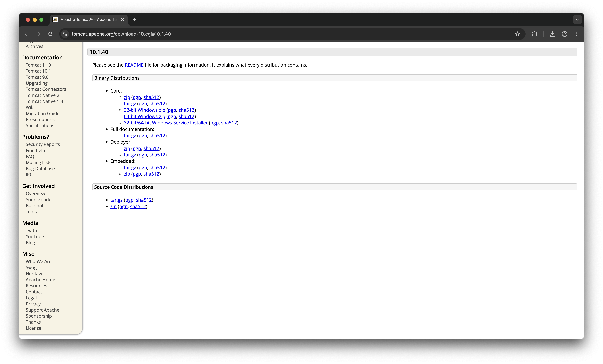Open the Sponsorship link
This screenshot has width=603, height=364.
pyautogui.click(x=39, y=316)
